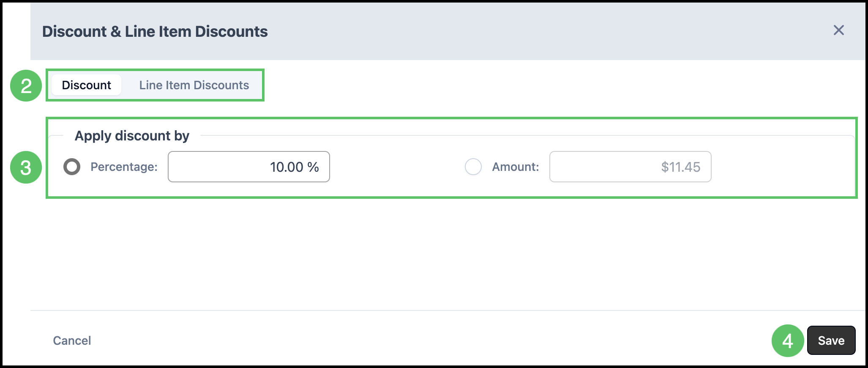Click the Percentage label text
This screenshot has width=868, height=368.
[124, 167]
